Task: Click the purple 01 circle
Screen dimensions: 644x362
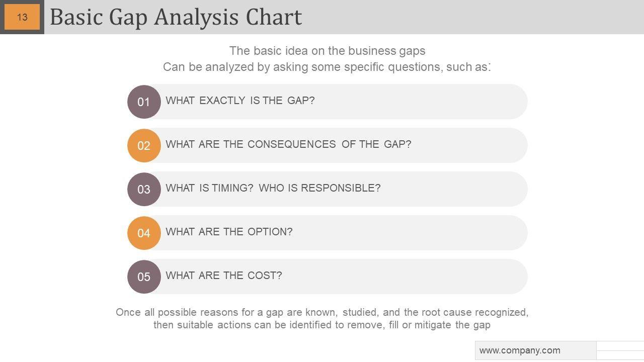Action: pos(144,102)
